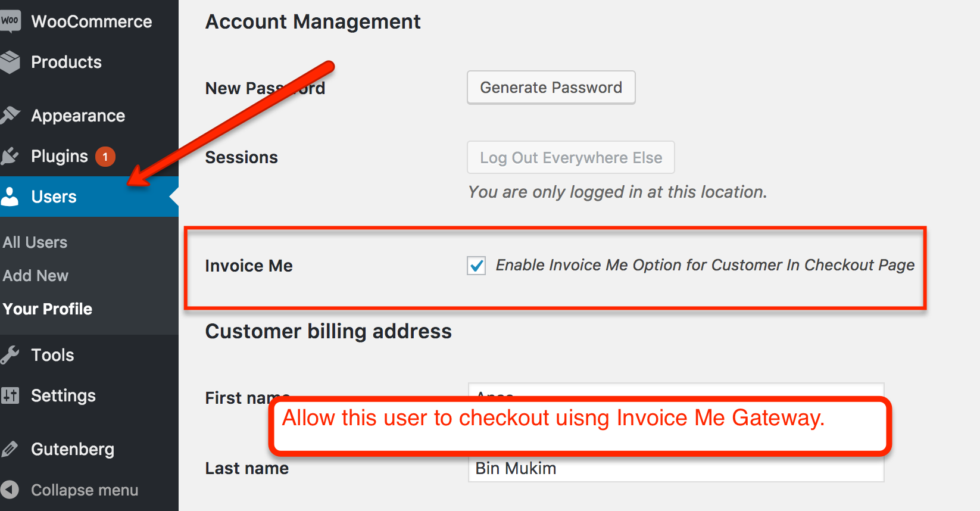Open the All Users submenu item
The width and height of the screenshot is (980, 511).
(35, 242)
